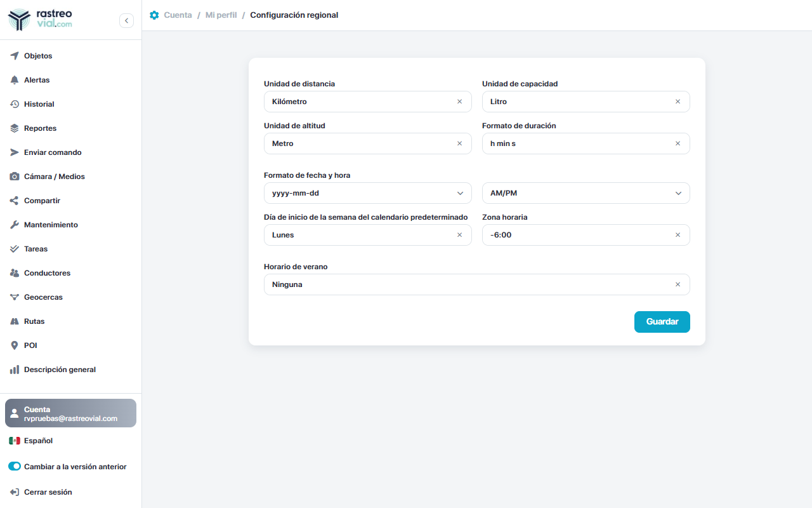The width and height of the screenshot is (812, 508).
Task: Click the Mantenimiento wrench icon
Action: (15, 225)
